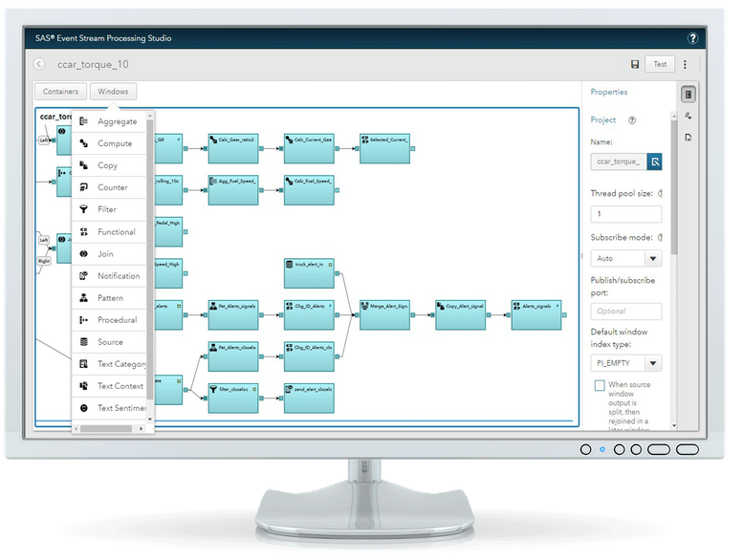Choose the Text Context window type
Viewport: 743px width, 560px height.
tap(109, 386)
